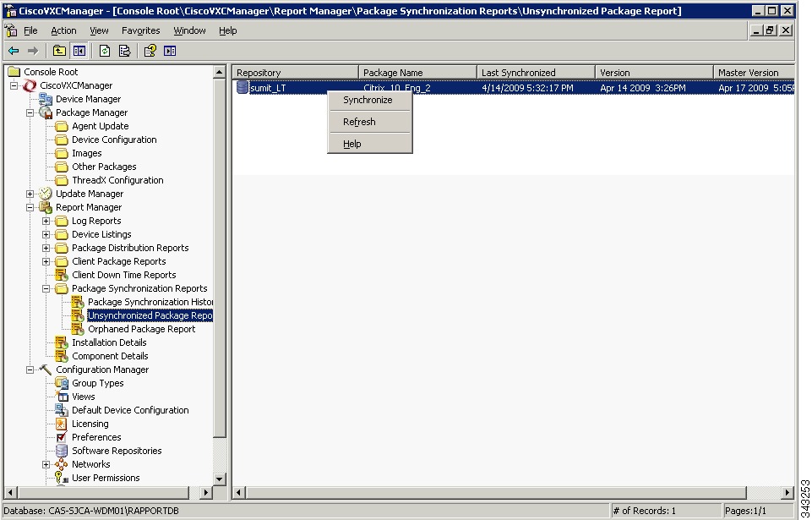
Task: Collapse the CiscoVXCManager tree node
Action: 14,85
